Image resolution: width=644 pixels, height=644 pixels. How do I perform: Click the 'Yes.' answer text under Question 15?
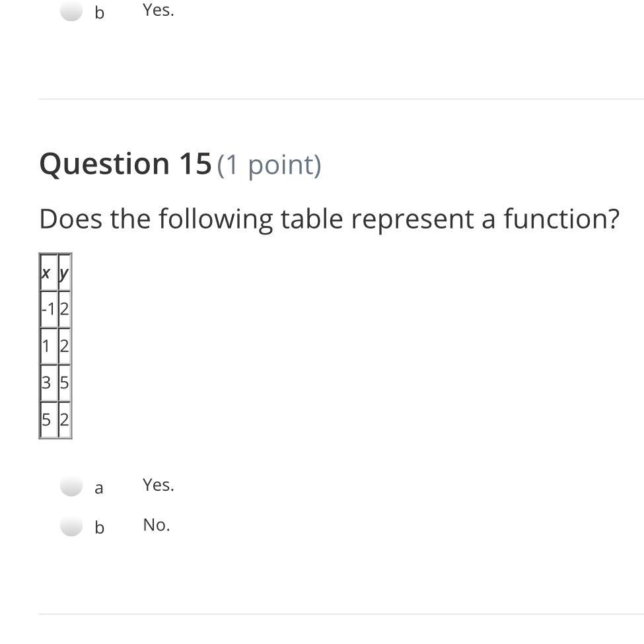pos(158,485)
